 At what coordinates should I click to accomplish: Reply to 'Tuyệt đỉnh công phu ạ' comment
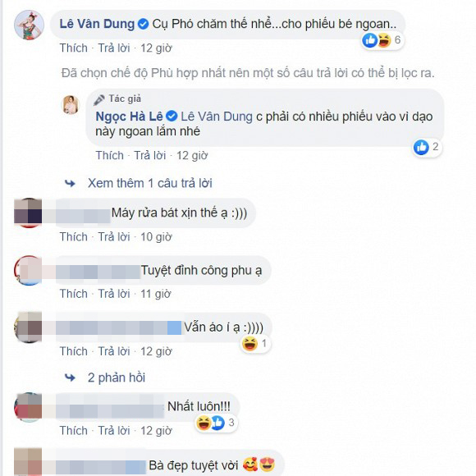coord(114,294)
